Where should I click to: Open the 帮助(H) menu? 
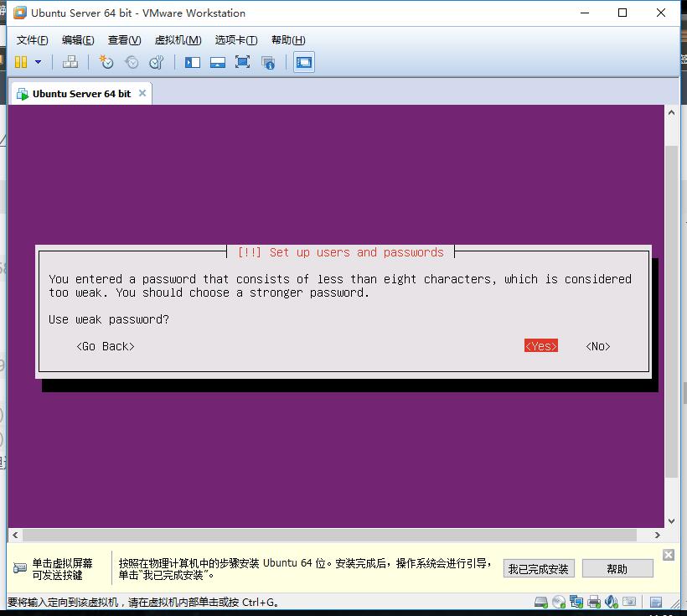(x=288, y=40)
